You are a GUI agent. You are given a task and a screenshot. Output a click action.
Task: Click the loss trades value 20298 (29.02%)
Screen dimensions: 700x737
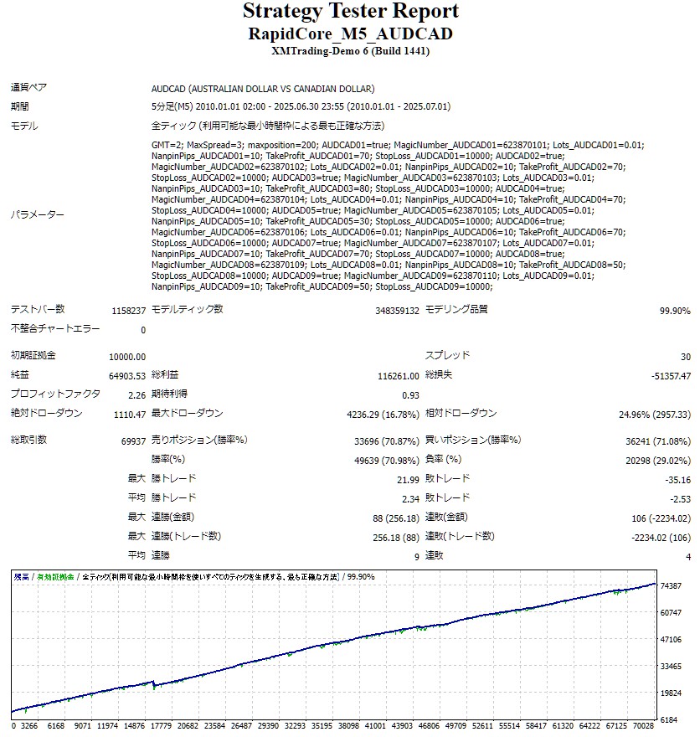point(658,461)
